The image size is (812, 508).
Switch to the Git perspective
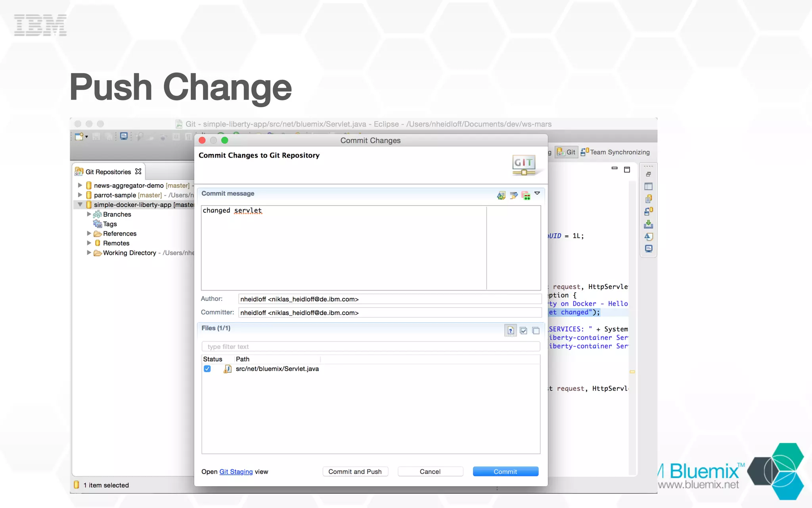pyautogui.click(x=566, y=152)
